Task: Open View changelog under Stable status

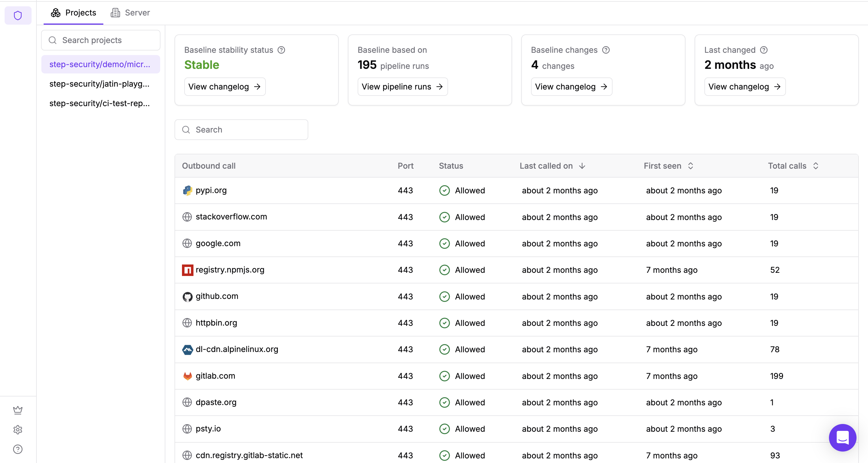Action: click(224, 87)
